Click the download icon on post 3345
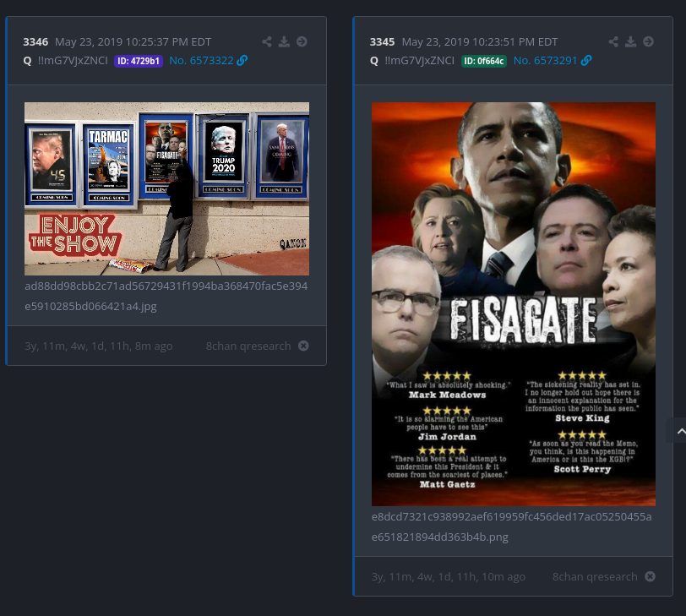The height and width of the screenshot is (616, 686). (631, 41)
